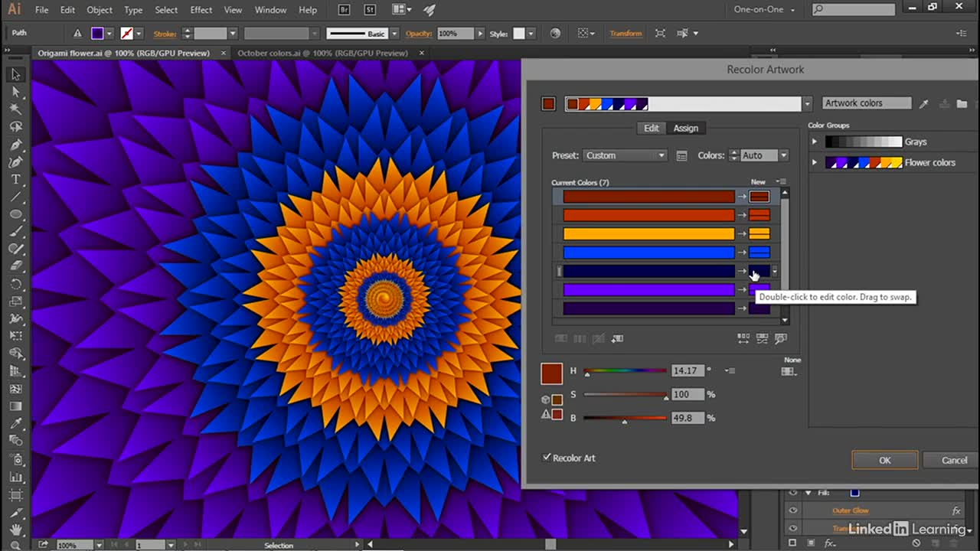Select the Pen tool
Image resolution: width=980 pixels, height=551 pixels.
pos(15,145)
